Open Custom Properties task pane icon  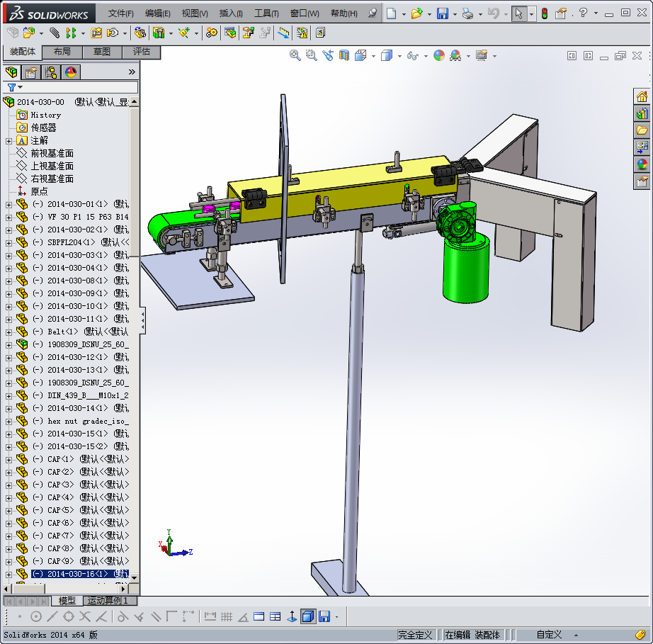(642, 181)
